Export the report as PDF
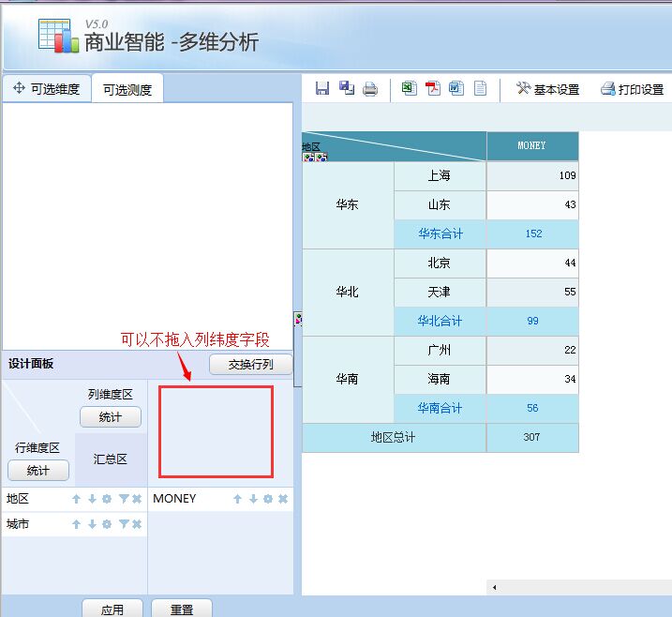 click(x=433, y=89)
